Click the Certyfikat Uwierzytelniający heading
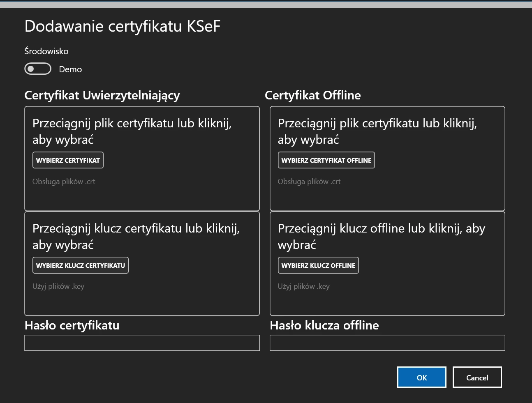532x403 pixels. click(102, 95)
